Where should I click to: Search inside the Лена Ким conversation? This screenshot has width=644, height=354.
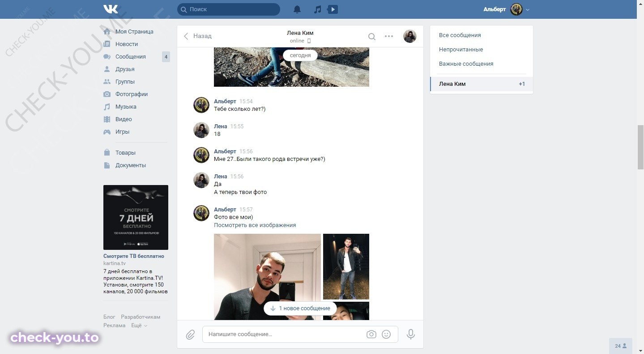coord(371,36)
